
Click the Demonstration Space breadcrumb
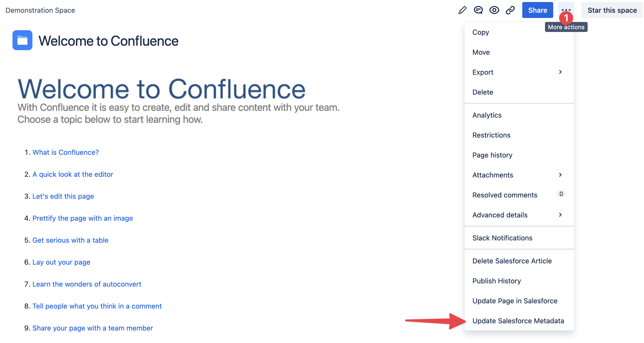[x=40, y=10]
